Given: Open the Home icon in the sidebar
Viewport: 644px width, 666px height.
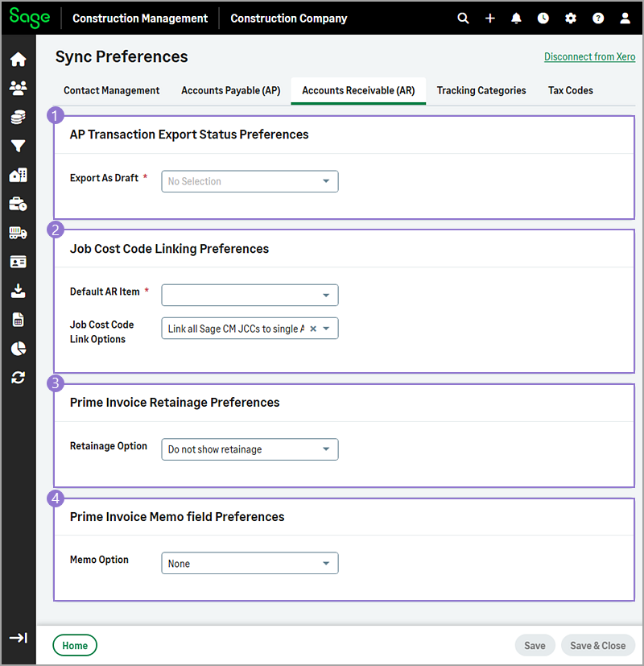Looking at the screenshot, I should [18, 59].
